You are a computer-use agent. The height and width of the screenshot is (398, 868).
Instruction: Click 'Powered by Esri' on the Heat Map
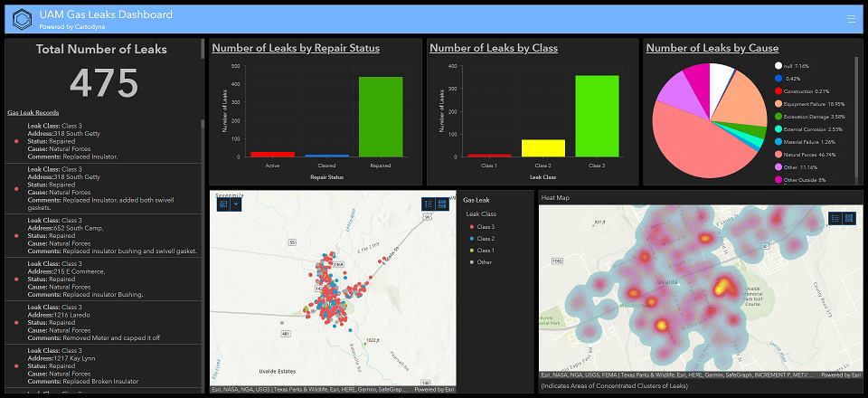842,375
